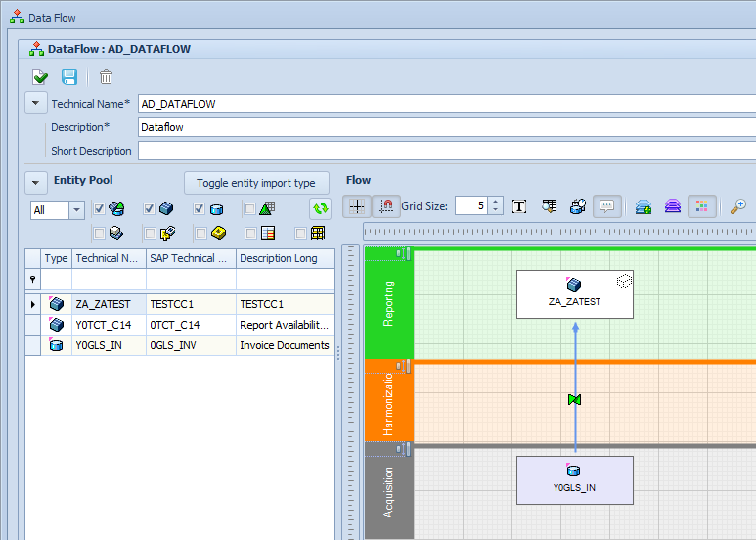Screen dimensions: 756x540
Task: Click the 'Toggle entity import type' button
Action: point(256,183)
